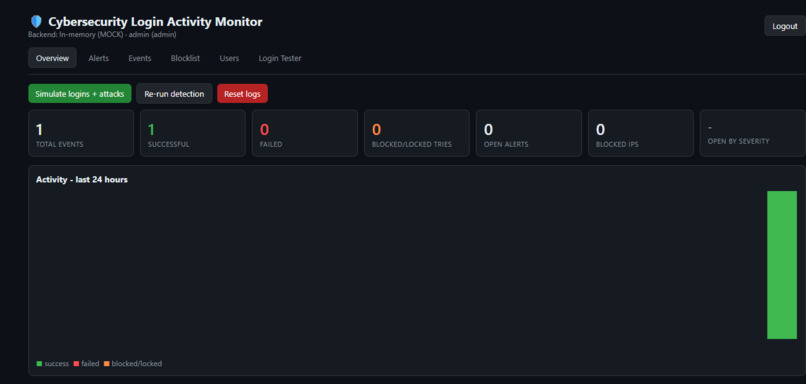Click the Open Alerts stat card

[x=529, y=133]
